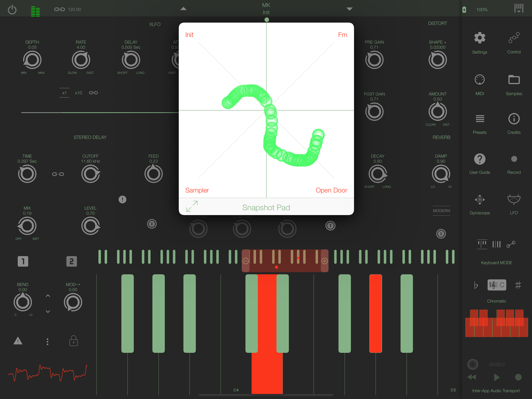Tap the Snapshot Pad title label
Screen dimensions: 532x399
coord(266,207)
